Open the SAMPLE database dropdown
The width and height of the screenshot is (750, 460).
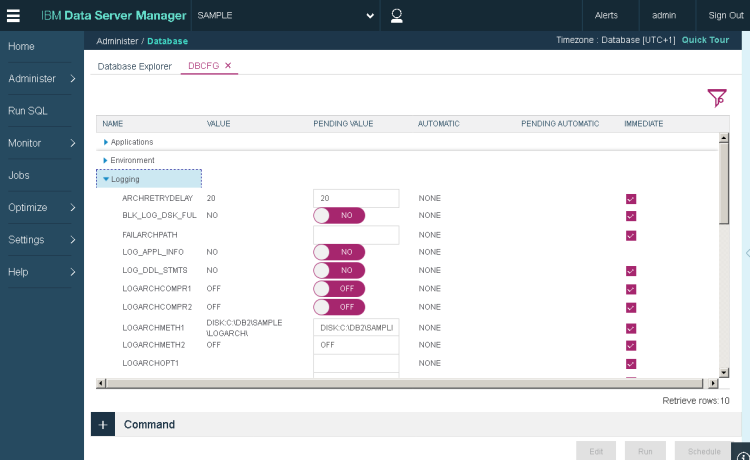click(x=370, y=15)
